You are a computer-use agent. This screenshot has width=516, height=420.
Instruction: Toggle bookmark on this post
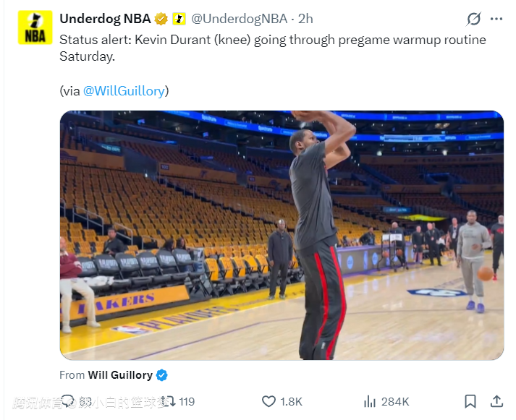(470, 401)
